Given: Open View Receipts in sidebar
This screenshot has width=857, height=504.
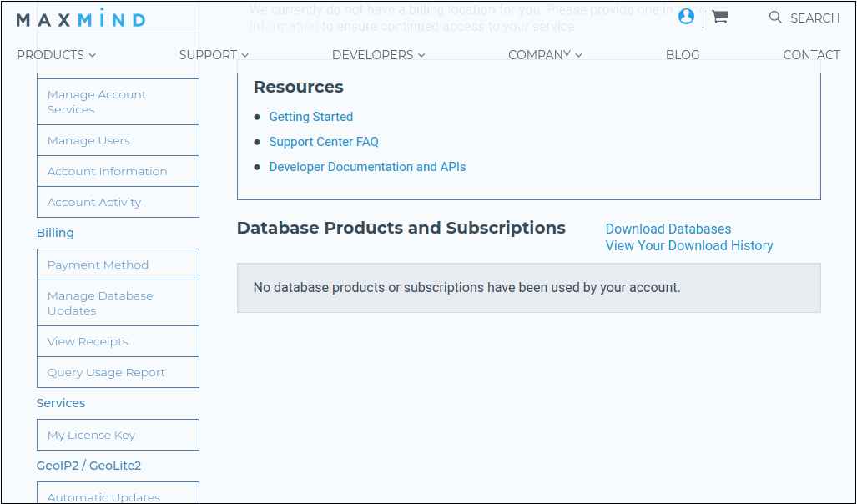Looking at the screenshot, I should pos(118,341).
